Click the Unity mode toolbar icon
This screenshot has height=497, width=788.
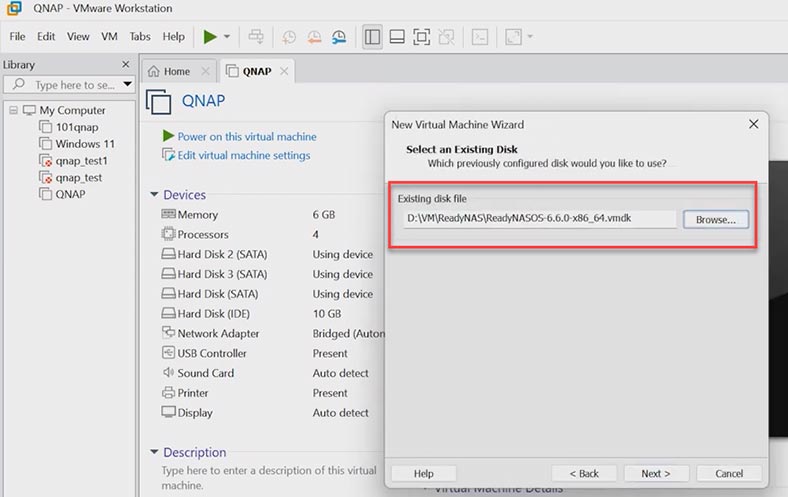tap(446, 37)
